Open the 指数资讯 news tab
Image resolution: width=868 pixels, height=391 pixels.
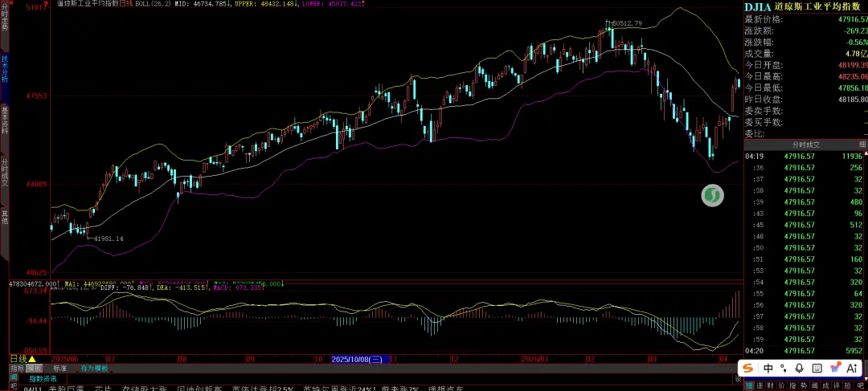(42, 379)
